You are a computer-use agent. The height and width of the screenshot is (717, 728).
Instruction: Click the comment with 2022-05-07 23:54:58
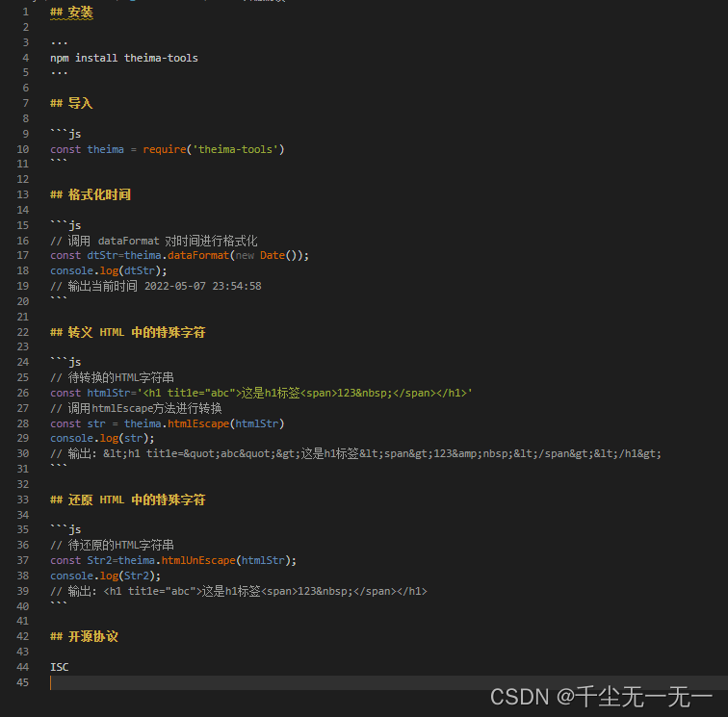pos(156,286)
